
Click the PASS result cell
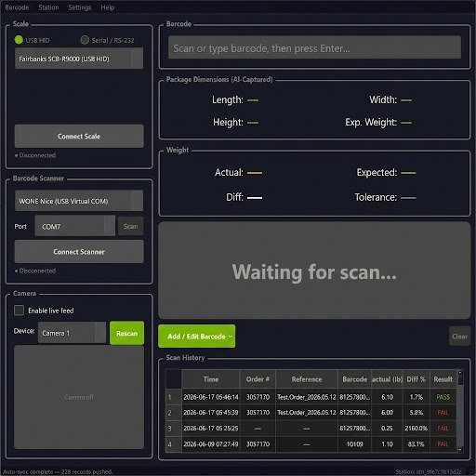[443, 397]
